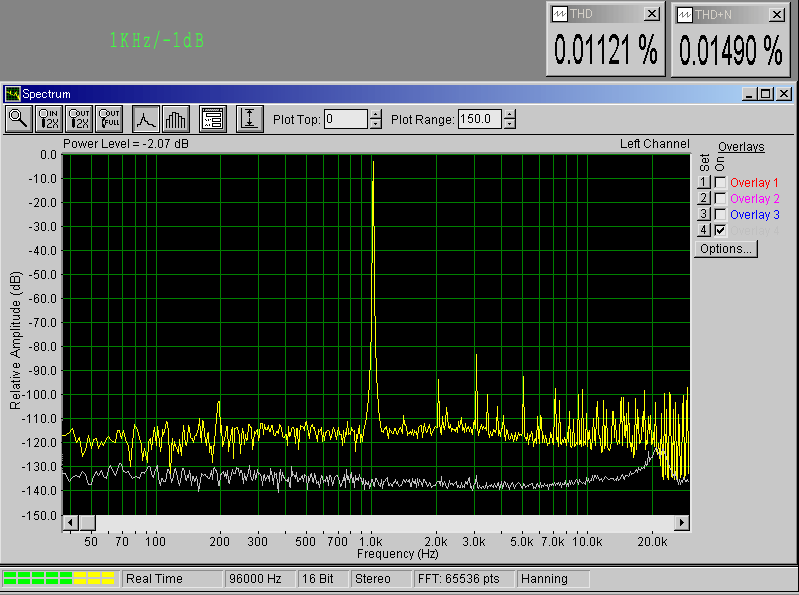
Task: Uncheck the Overlay 4 checkbox
Action: pos(720,230)
